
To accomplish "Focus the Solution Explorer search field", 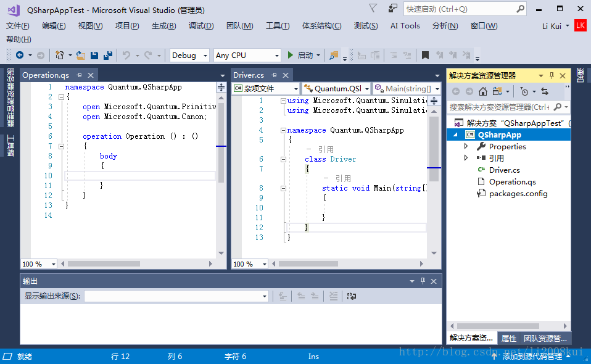I will [x=508, y=107].
